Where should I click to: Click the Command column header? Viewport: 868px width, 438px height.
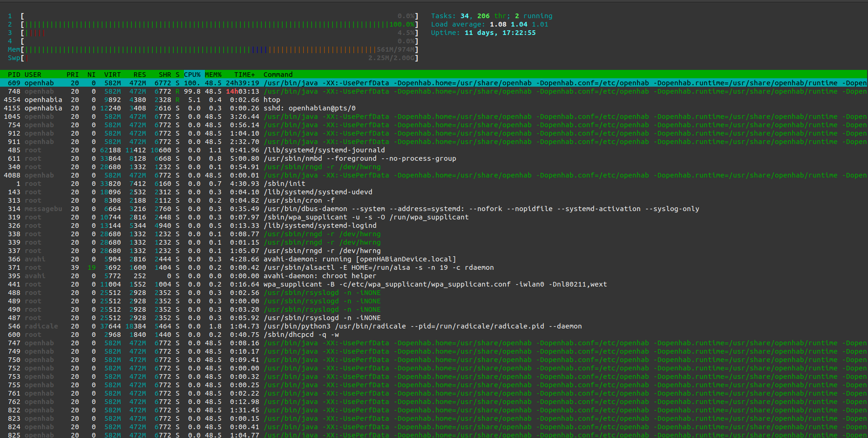(x=278, y=75)
